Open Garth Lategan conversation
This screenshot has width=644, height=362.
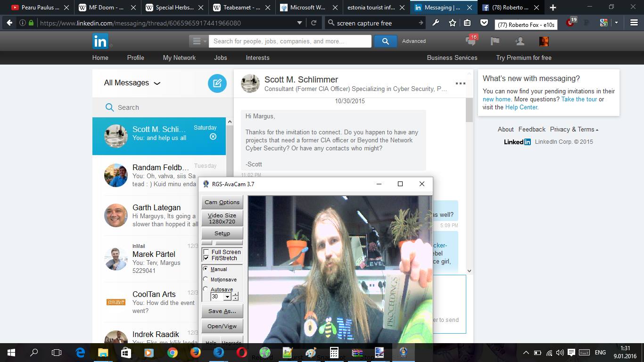pos(159,215)
